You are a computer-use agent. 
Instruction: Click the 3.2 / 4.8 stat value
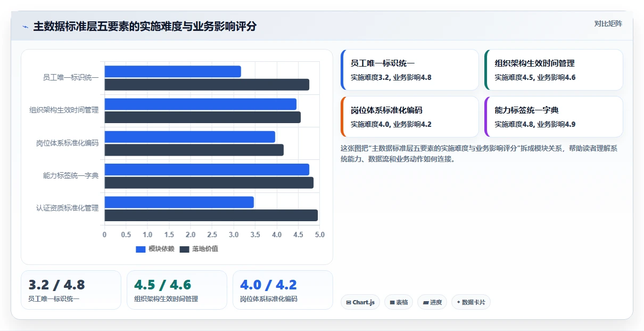(56, 285)
